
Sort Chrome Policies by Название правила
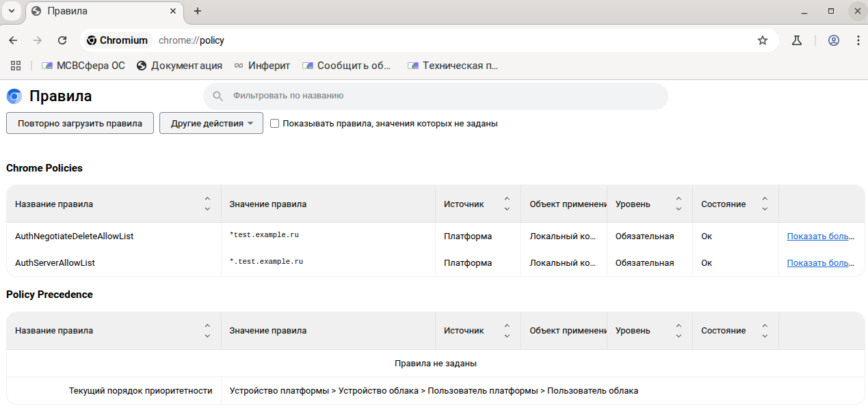pyautogui.click(x=207, y=204)
